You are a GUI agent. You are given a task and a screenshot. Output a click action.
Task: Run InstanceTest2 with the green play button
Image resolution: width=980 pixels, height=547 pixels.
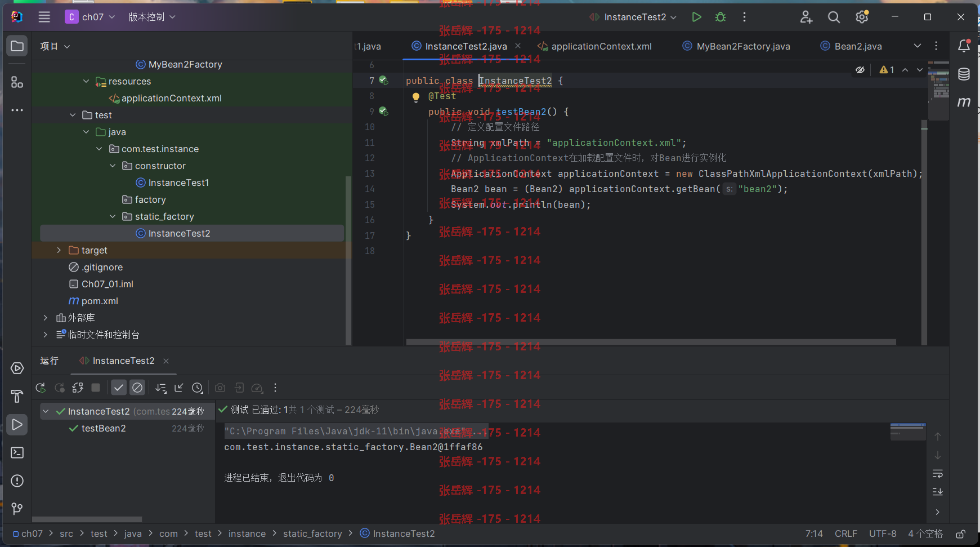tap(696, 17)
